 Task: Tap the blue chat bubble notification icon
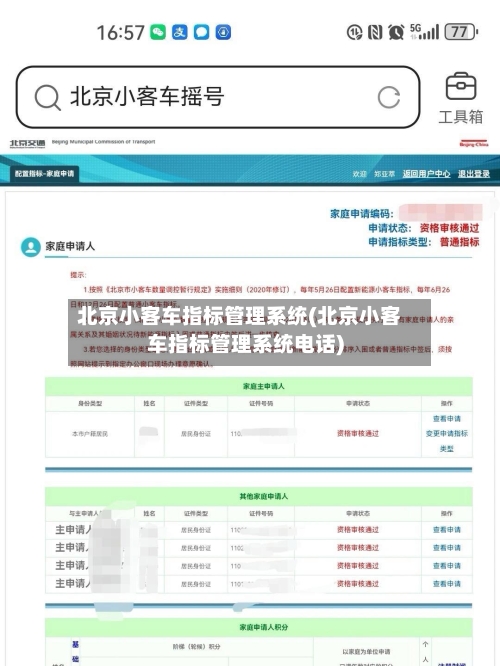[201, 32]
